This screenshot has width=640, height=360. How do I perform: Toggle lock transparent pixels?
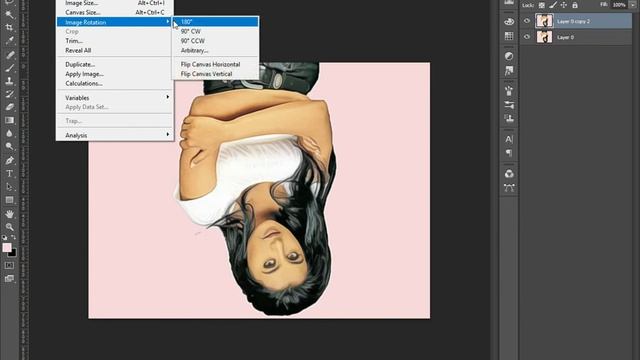point(542,5)
